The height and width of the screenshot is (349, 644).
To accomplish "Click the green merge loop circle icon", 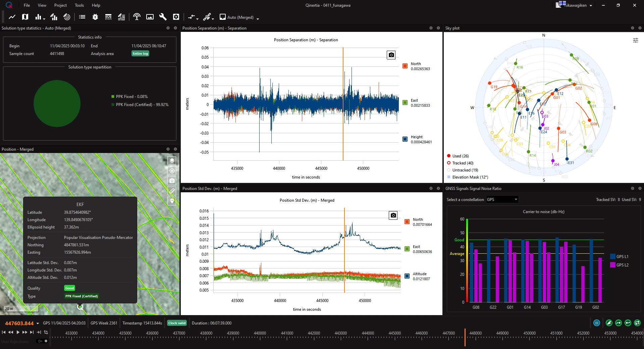I will click(x=637, y=323).
